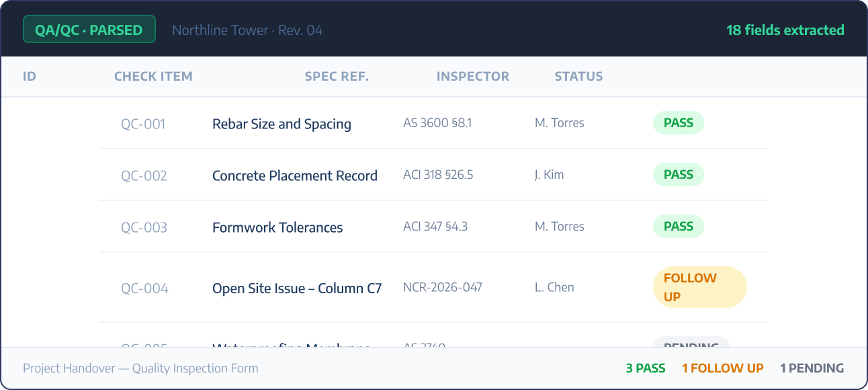Image resolution: width=868 pixels, height=390 pixels.
Task: Click the QA/QC · PARSED badge
Action: tap(89, 30)
